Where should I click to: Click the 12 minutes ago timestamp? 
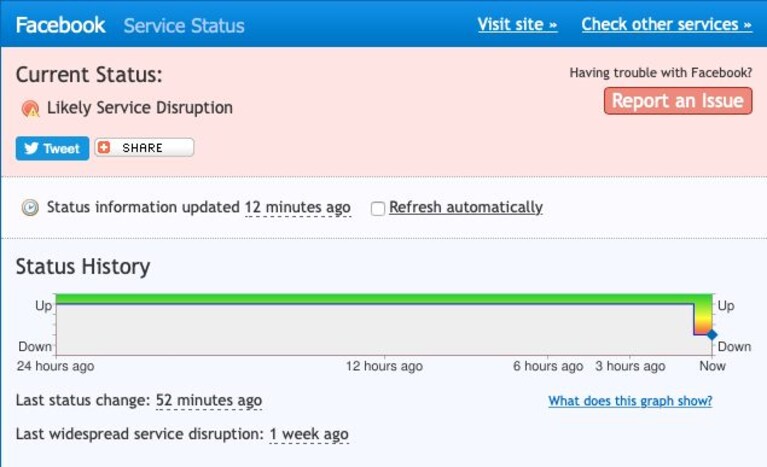pyautogui.click(x=298, y=207)
